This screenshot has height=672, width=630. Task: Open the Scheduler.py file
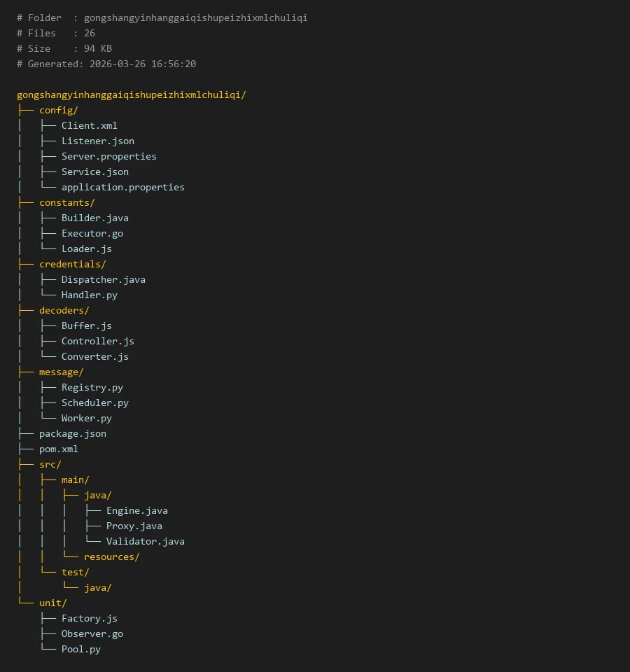[94, 402]
